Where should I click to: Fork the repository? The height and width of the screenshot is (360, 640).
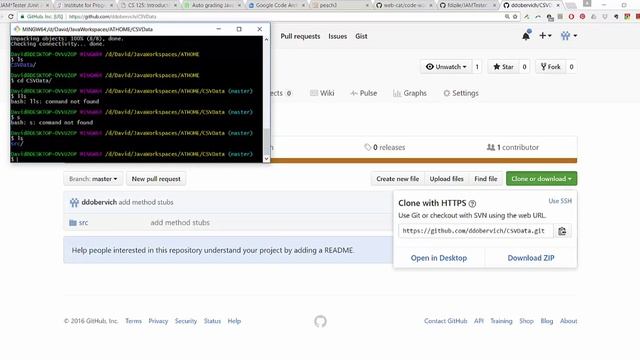point(550,67)
